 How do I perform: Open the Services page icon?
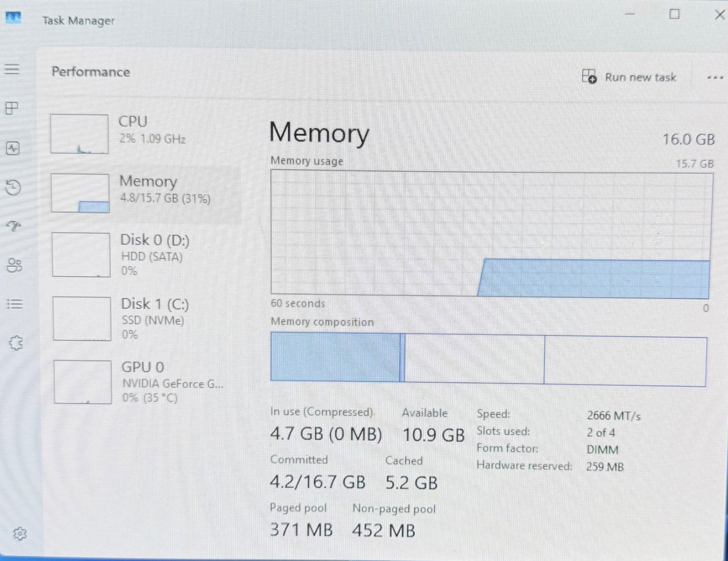pos(16,343)
